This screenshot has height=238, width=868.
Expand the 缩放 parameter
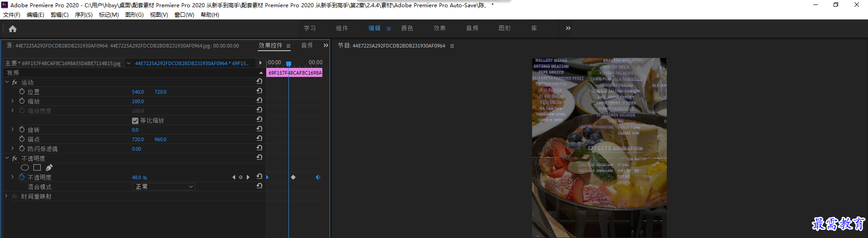tap(13, 101)
